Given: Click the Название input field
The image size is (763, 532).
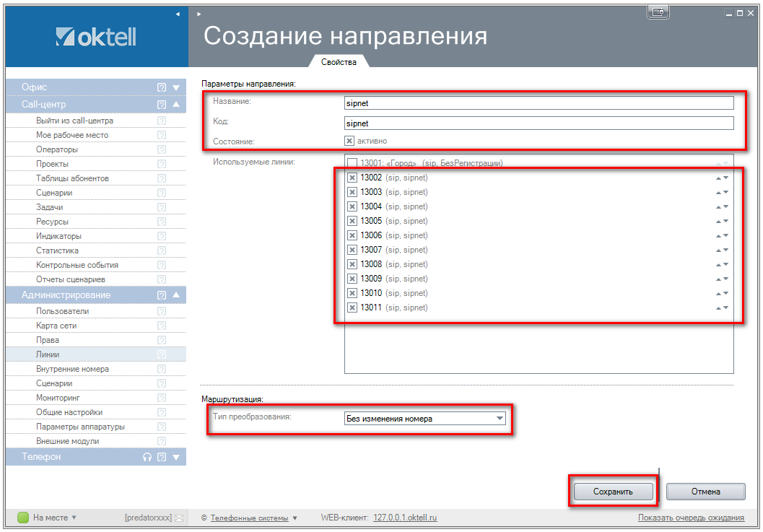Looking at the screenshot, I should pos(539,103).
